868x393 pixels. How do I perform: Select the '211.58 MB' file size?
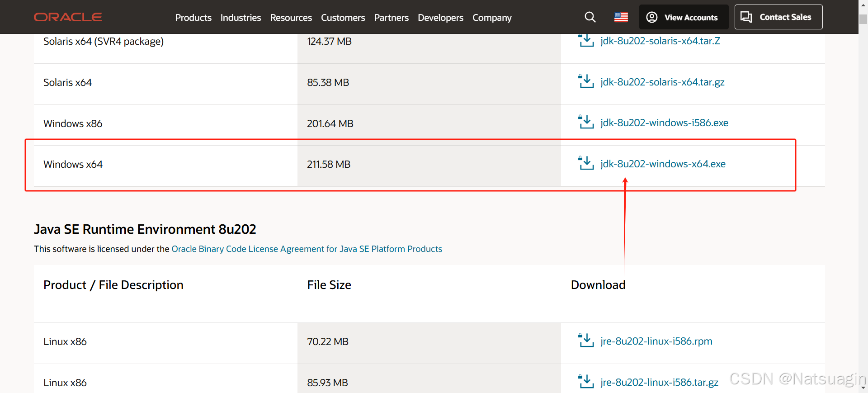point(329,164)
